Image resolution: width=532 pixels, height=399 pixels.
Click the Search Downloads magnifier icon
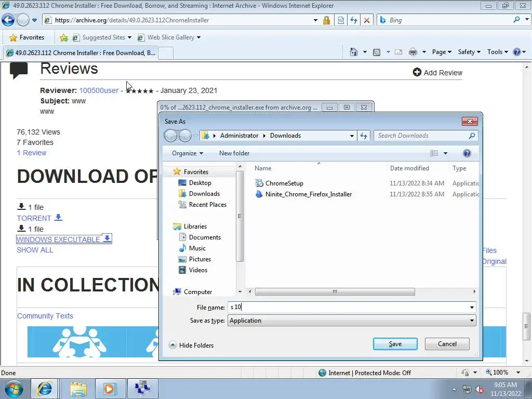(472, 136)
